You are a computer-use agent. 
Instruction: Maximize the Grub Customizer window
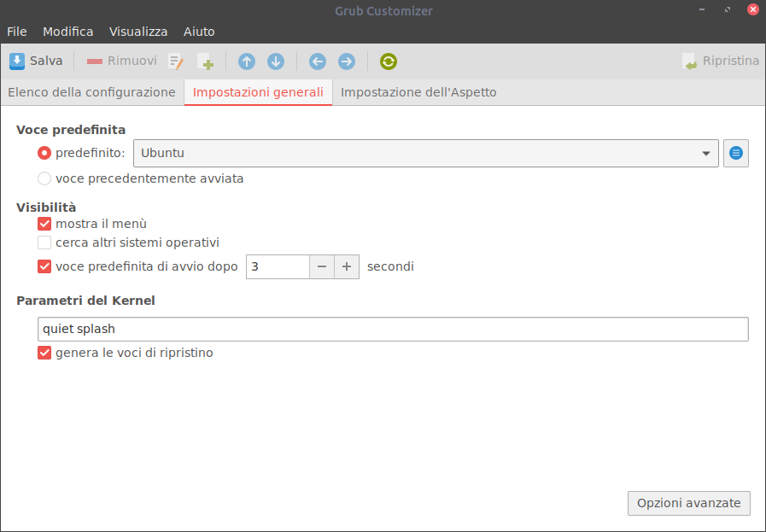click(x=728, y=9)
